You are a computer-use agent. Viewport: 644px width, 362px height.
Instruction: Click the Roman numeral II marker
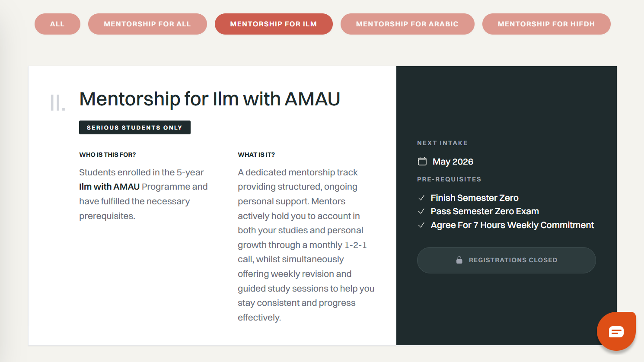click(x=57, y=103)
